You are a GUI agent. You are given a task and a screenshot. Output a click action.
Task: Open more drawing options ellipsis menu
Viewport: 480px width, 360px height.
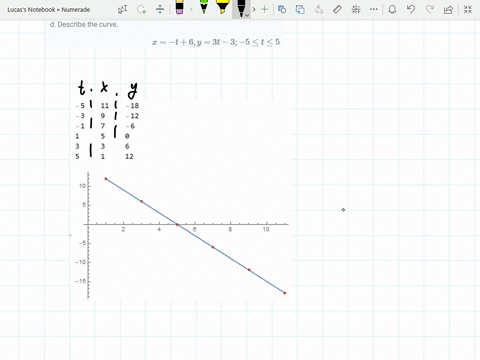tap(374, 9)
